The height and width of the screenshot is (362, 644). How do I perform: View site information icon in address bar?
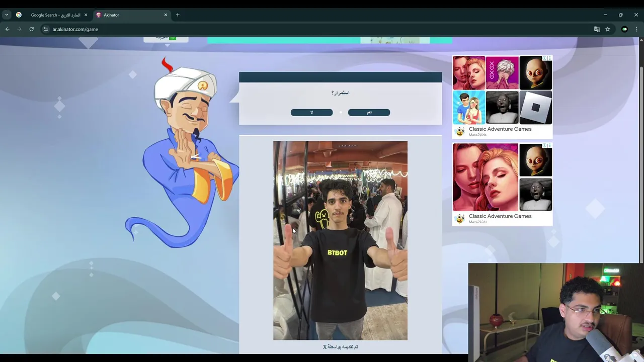coord(46,29)
